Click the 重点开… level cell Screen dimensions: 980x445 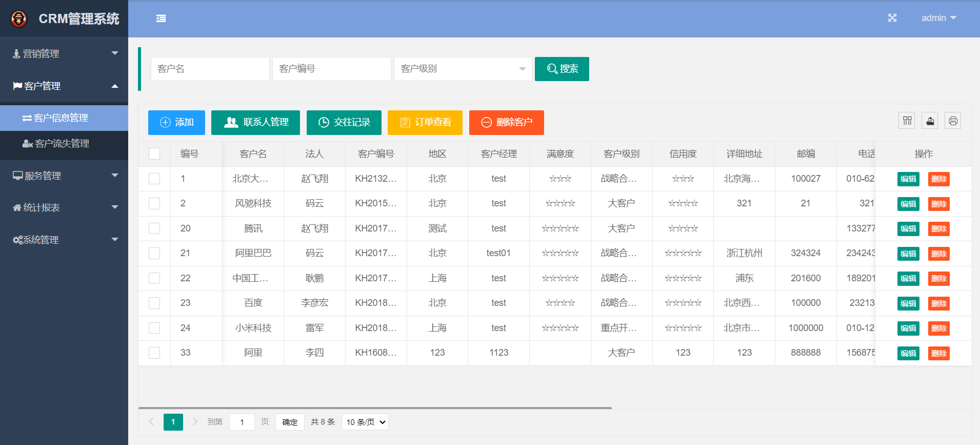tap(622, 328)
